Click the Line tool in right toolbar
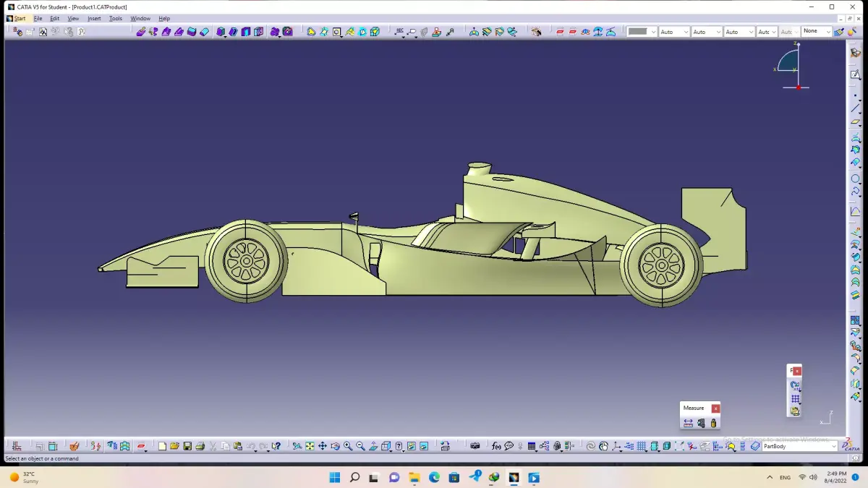Image resolution: width=868 pixels, height=488 pixels. click(x=856, y=108)
